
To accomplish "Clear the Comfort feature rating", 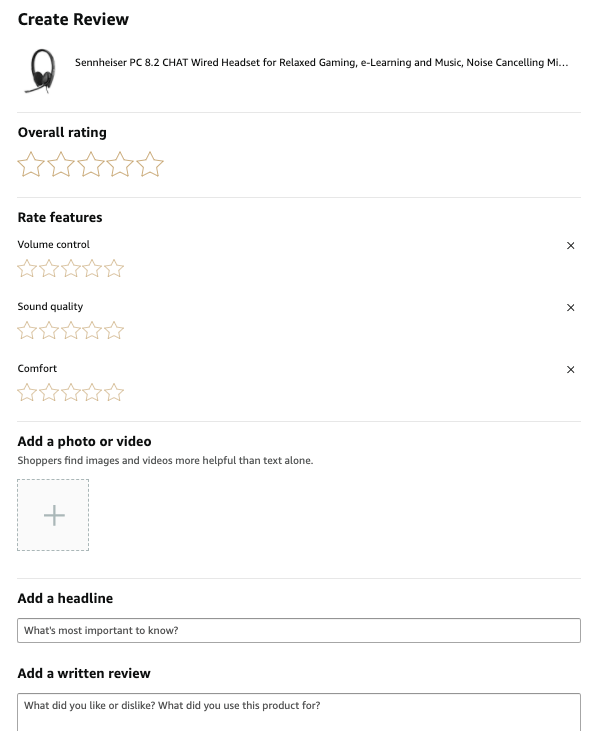I will 571,370.
